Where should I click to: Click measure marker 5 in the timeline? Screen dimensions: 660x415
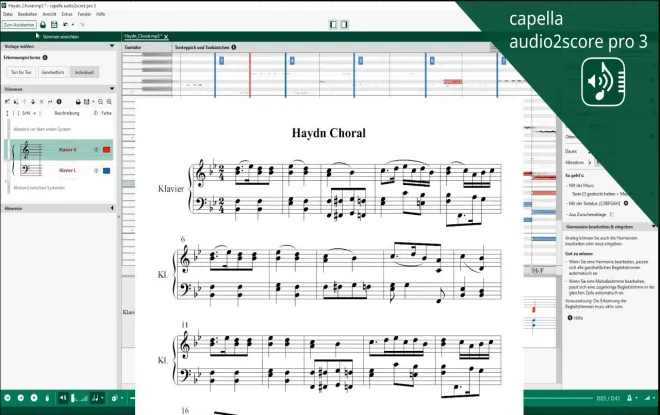click(360, 61)
